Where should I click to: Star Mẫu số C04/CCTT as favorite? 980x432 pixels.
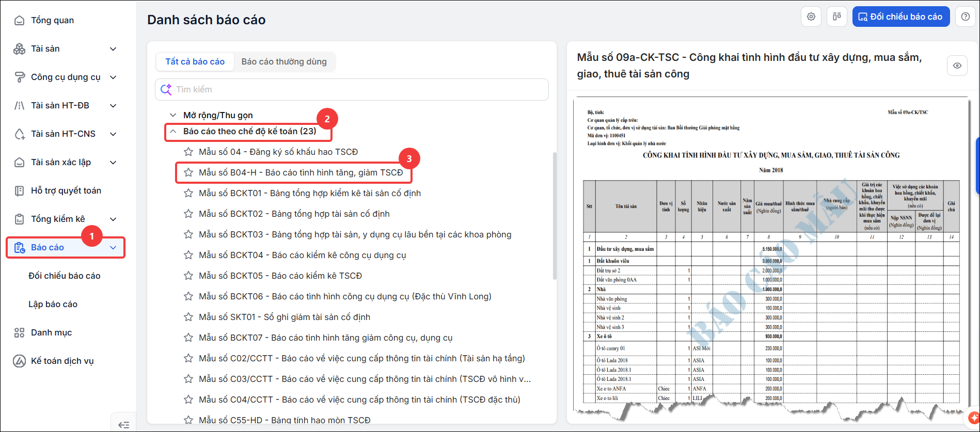[x=188, y=399]
